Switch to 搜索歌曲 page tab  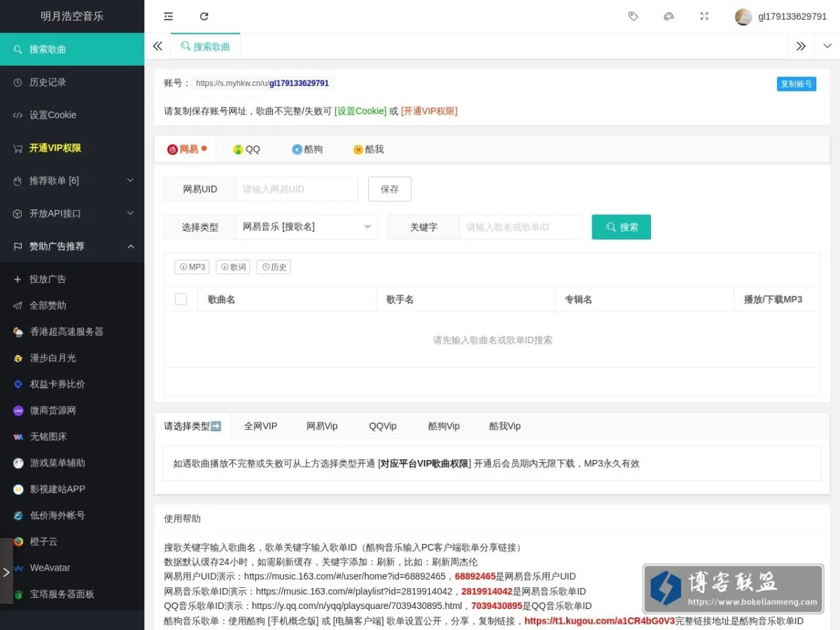click(x=205, y=46)
